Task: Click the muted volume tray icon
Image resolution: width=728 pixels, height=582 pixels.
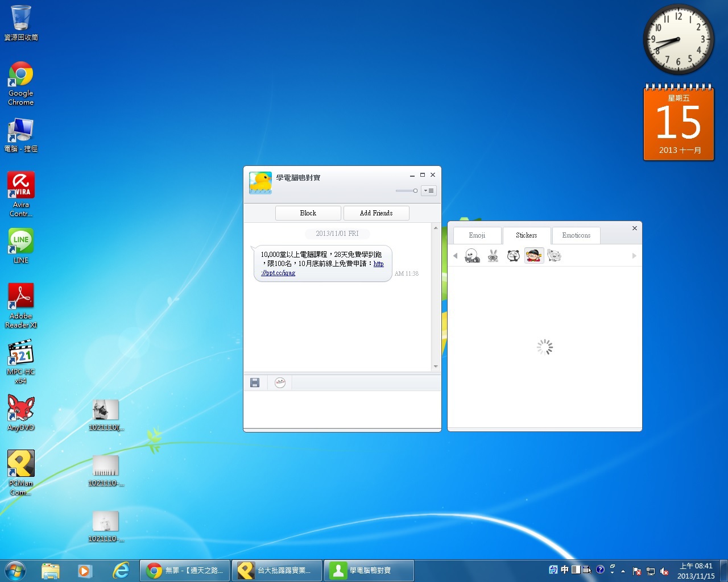Action: tap(664, 571)
